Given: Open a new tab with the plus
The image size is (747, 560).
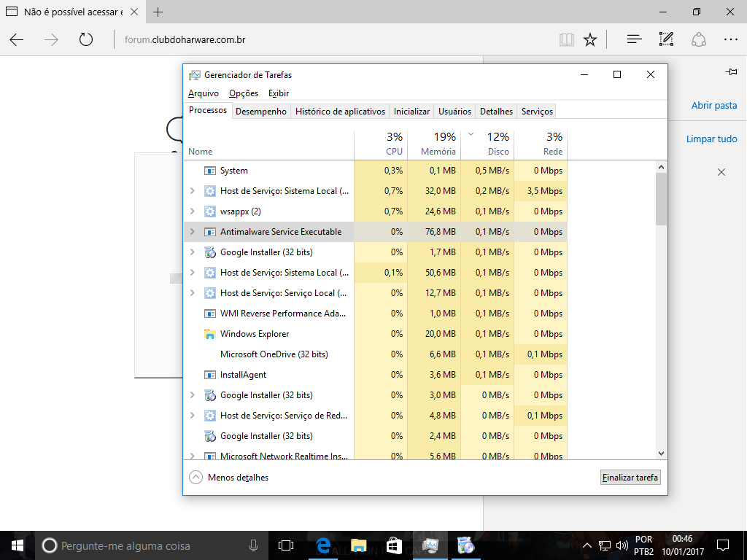Looking at the screenshot, I should coord(158,12).
